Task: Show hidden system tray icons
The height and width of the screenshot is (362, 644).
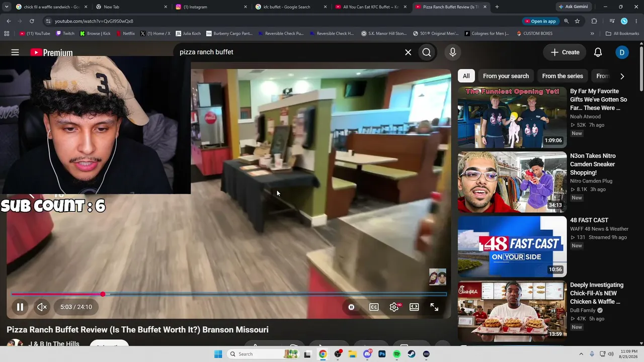Action: [581, 354]
